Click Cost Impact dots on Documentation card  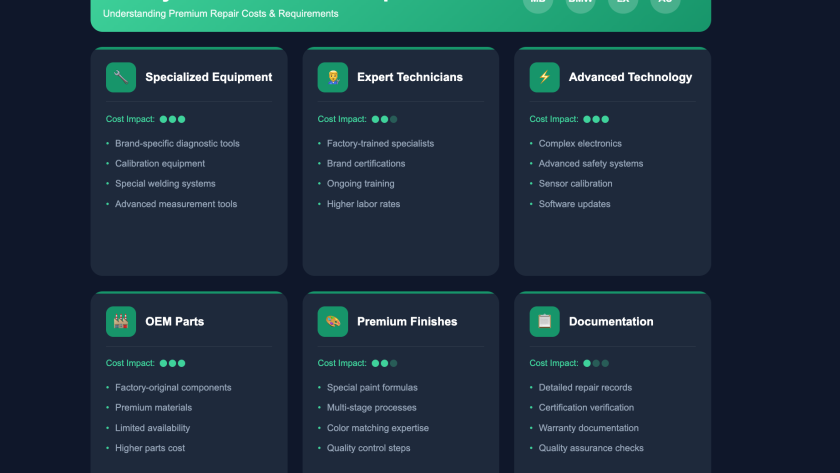tap(596, 363)
